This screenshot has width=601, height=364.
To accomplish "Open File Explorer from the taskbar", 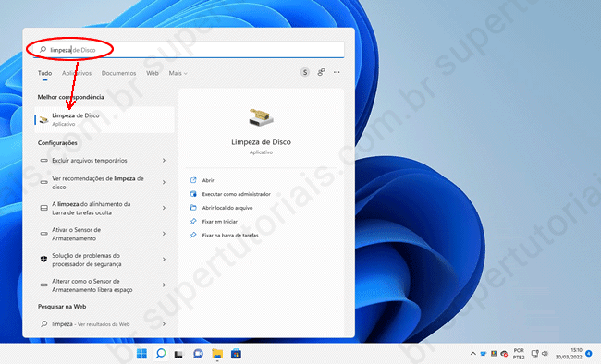I will click(x=217, y=354).
